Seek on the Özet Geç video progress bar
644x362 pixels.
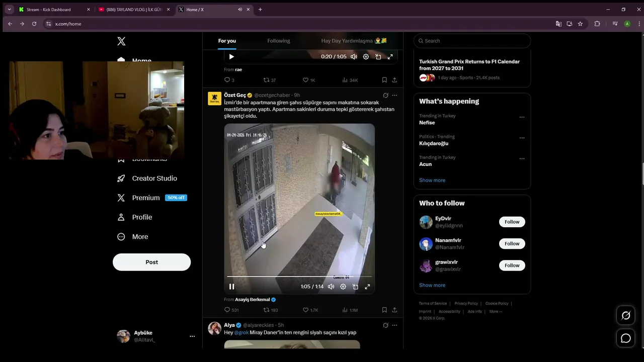(x=299, y=277)
